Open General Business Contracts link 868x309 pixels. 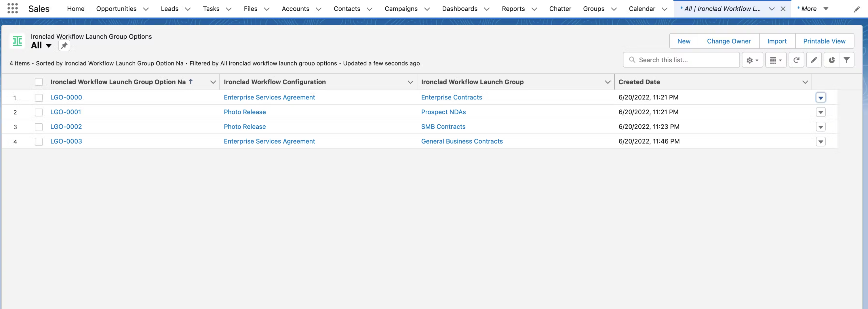tap(462, 141)
